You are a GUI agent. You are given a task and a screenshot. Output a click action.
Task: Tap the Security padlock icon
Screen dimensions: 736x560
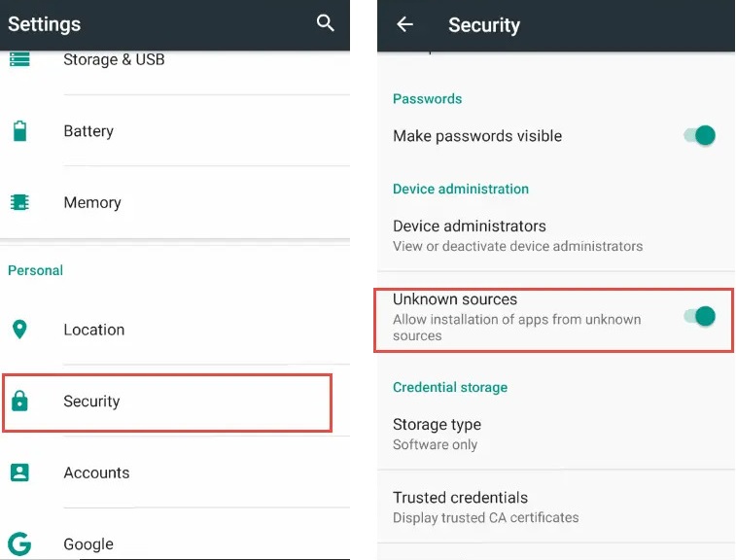[x=19, y=401]
